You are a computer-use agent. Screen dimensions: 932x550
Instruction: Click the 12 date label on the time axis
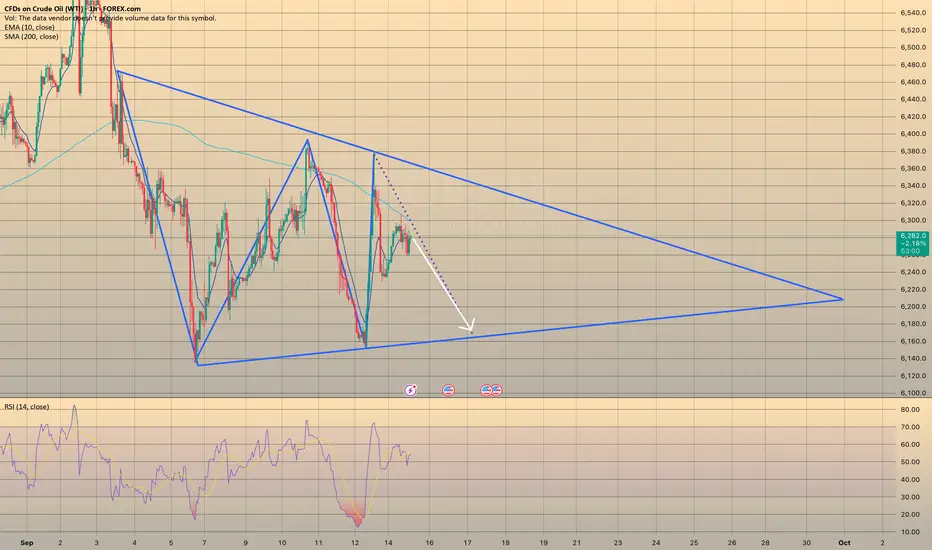click(x=355, y=543)
